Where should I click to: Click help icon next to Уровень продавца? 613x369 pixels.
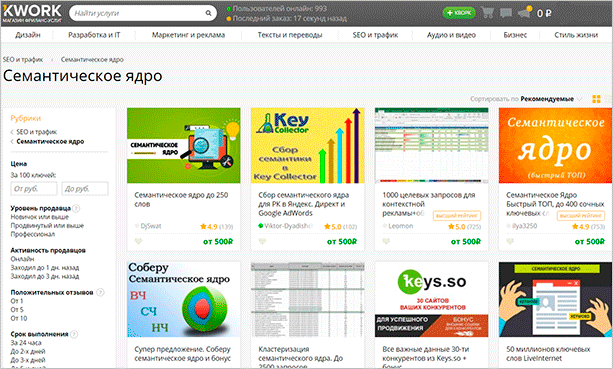pyautogui.click(x=76, y=208)
